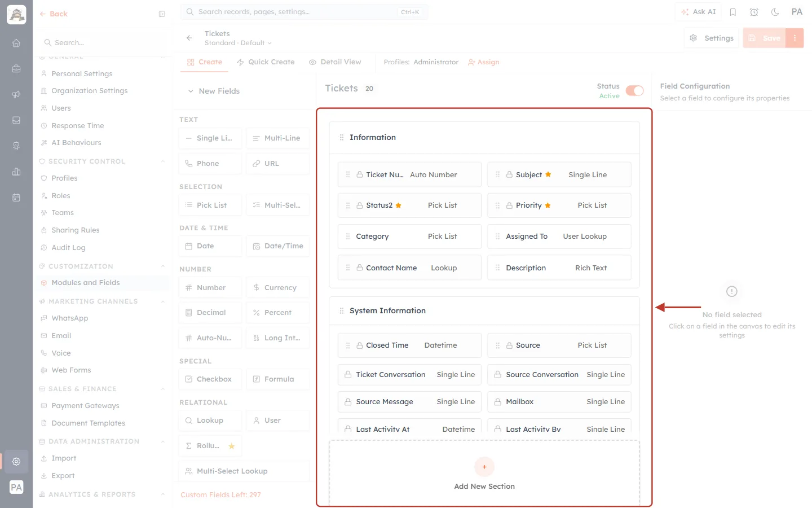This screenshot has width=812, height=508.
Task: Select the Description field on canvas
Action: [559, 268]
